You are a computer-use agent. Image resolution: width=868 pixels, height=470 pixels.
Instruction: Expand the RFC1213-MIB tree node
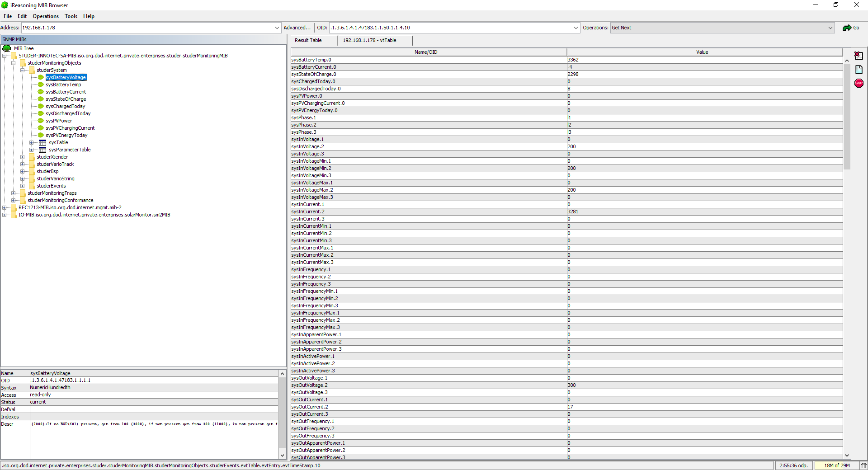pos(4,208)
